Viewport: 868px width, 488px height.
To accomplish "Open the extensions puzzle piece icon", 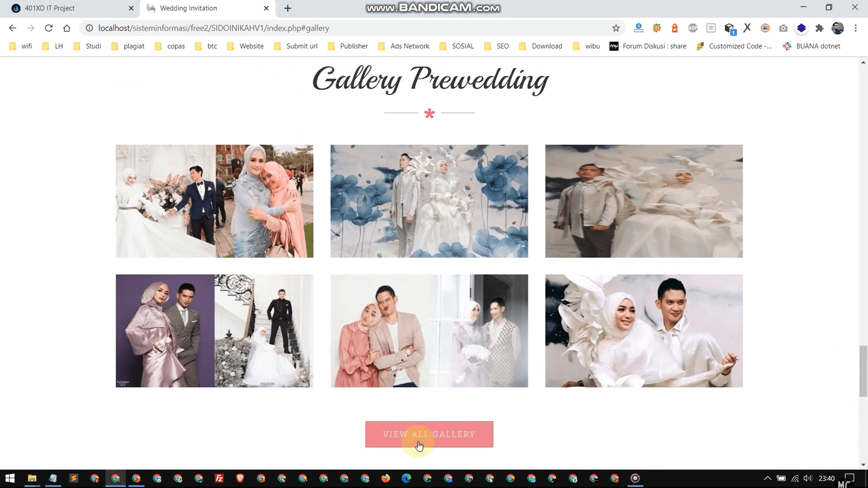I will click(819, 28).
